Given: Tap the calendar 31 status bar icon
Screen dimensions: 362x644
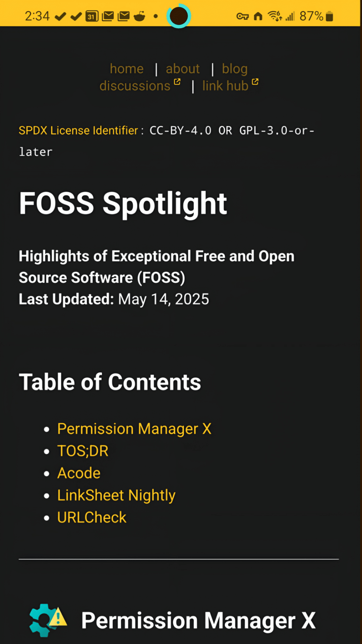Looking at the screenshot, I should tap(92, 16).
